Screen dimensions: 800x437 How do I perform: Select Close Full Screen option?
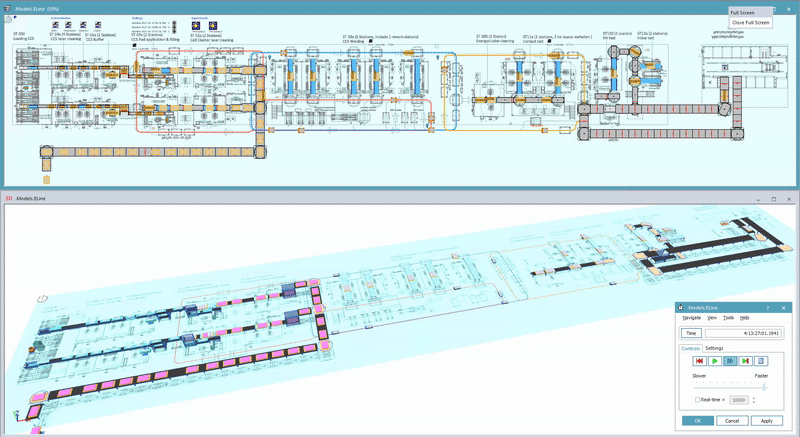(x=751, y=21)
